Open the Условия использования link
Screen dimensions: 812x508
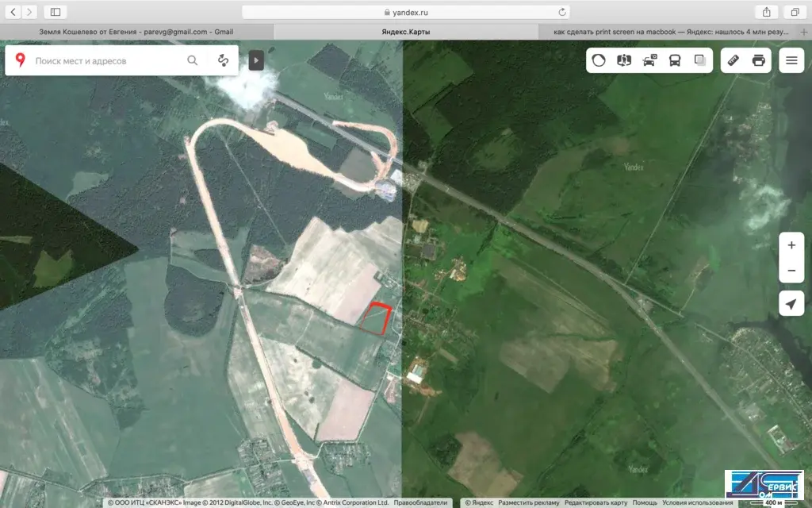(x=698, y=502)
